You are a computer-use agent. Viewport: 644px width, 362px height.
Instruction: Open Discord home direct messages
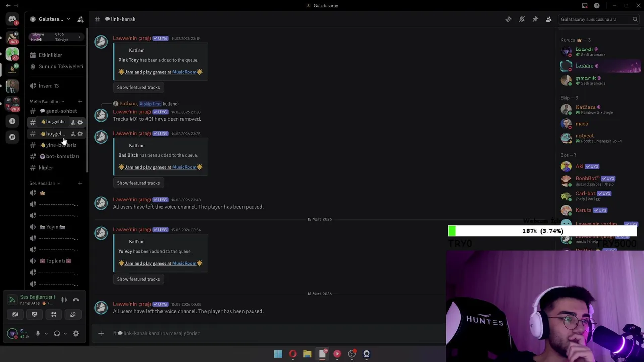tap(12, 19)
